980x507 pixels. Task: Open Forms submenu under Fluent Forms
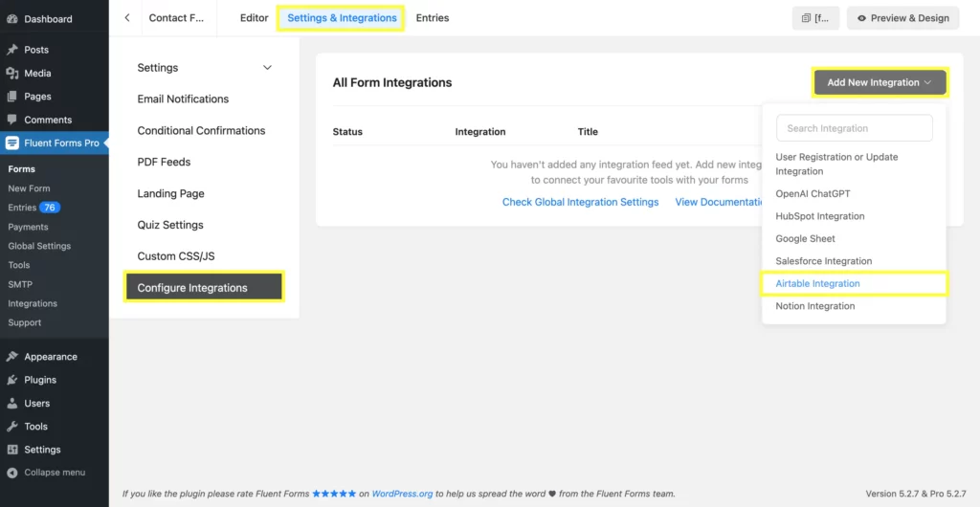pyautogui.click(x=21, y=169)
